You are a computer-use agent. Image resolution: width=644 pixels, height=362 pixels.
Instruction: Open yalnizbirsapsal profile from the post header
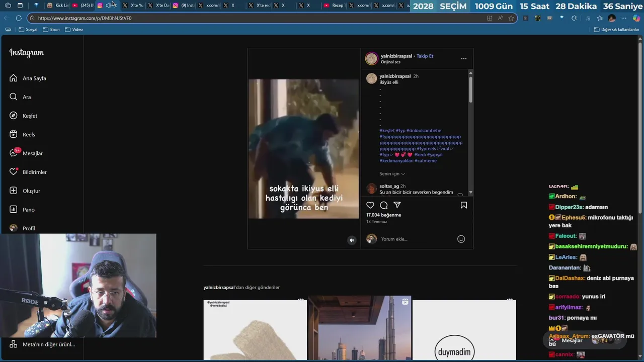click(396, 56)
